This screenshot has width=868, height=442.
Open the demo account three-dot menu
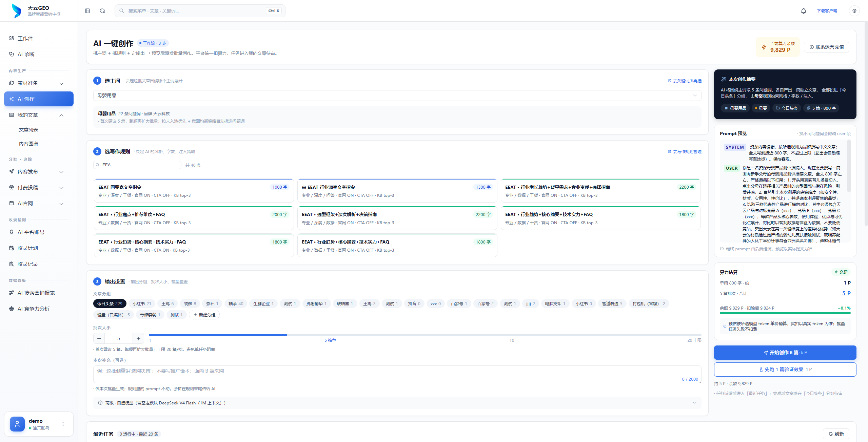click(63, 424)
